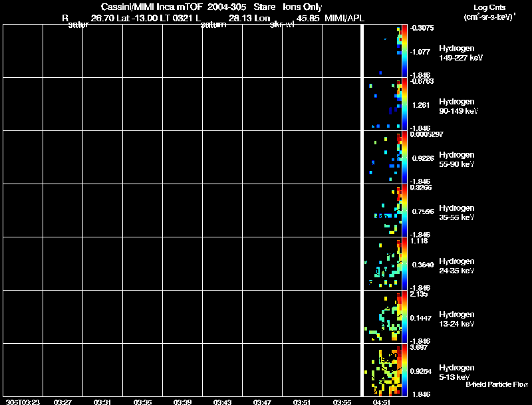
Task: Click the '28.13 Lon' header value
Action: pyautogui.click(x=249, y=19)
